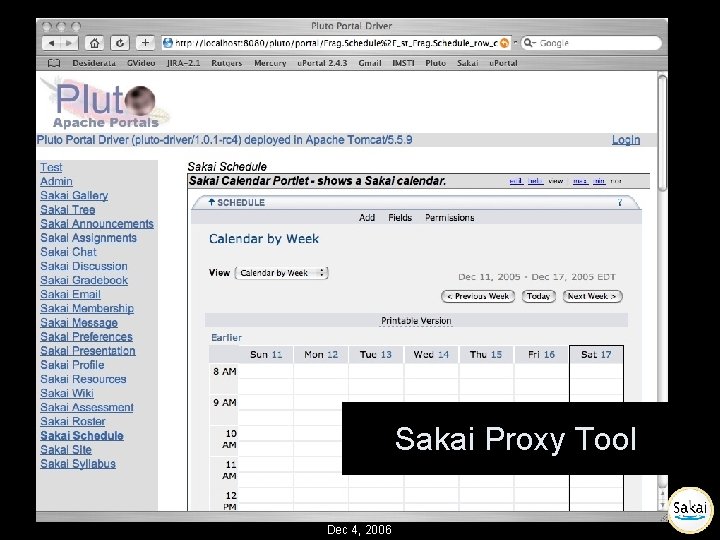The height and width of the screenshot is (540, 720).
Task: Click the Login link
Action: pyautogui.click(x=626, y=140)
